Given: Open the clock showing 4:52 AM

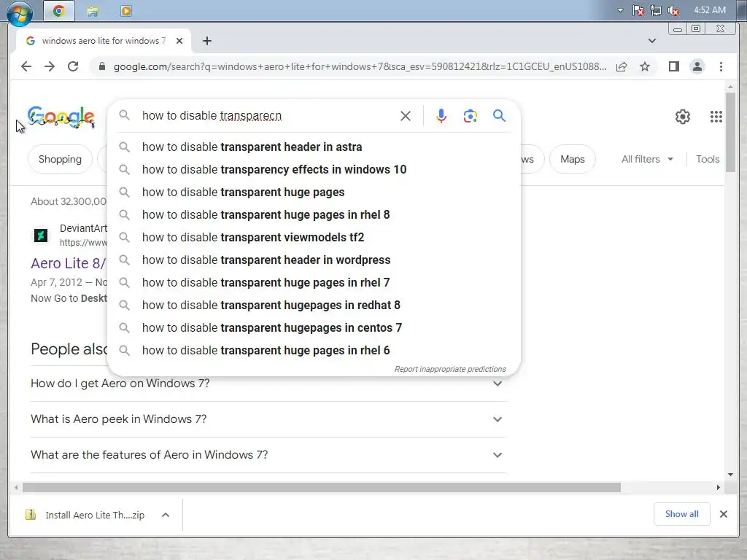Looking at the screenshot, I should point(709,10).
